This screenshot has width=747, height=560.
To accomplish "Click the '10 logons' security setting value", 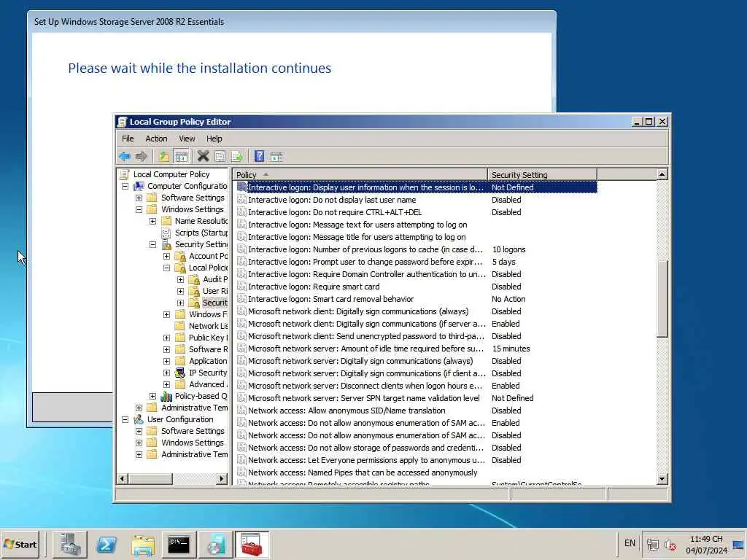I will 508,249.
